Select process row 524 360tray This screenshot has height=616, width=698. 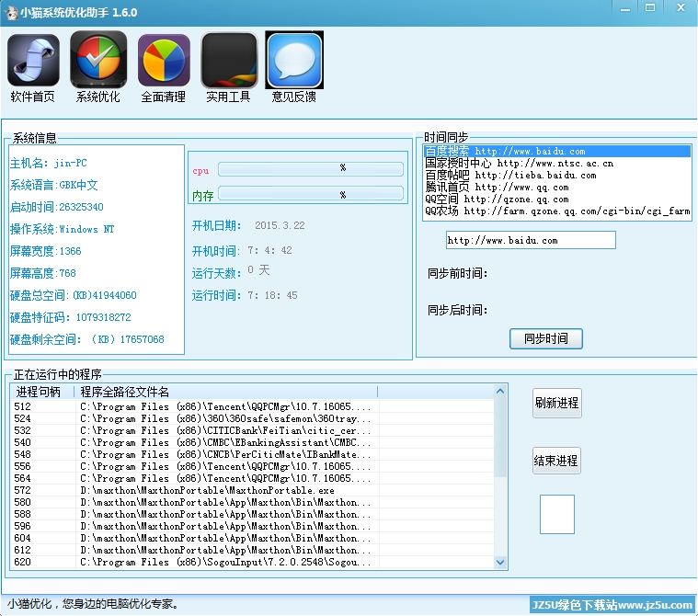pos(252,418)
